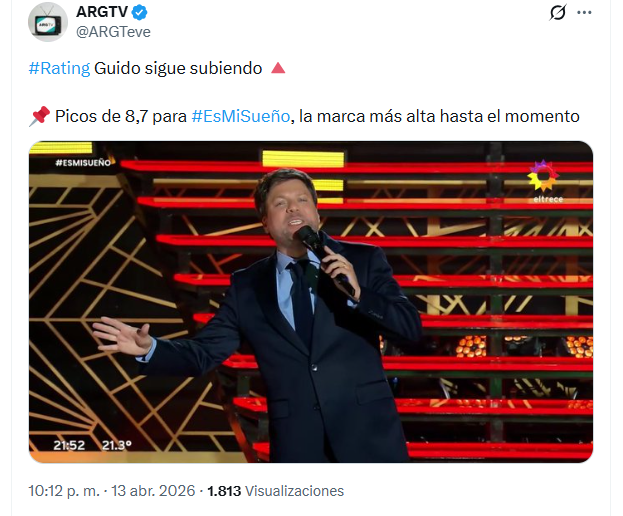Open the #Rating hashtag link
The height and width of the screenshot is (516, 623).
point(60,68)
